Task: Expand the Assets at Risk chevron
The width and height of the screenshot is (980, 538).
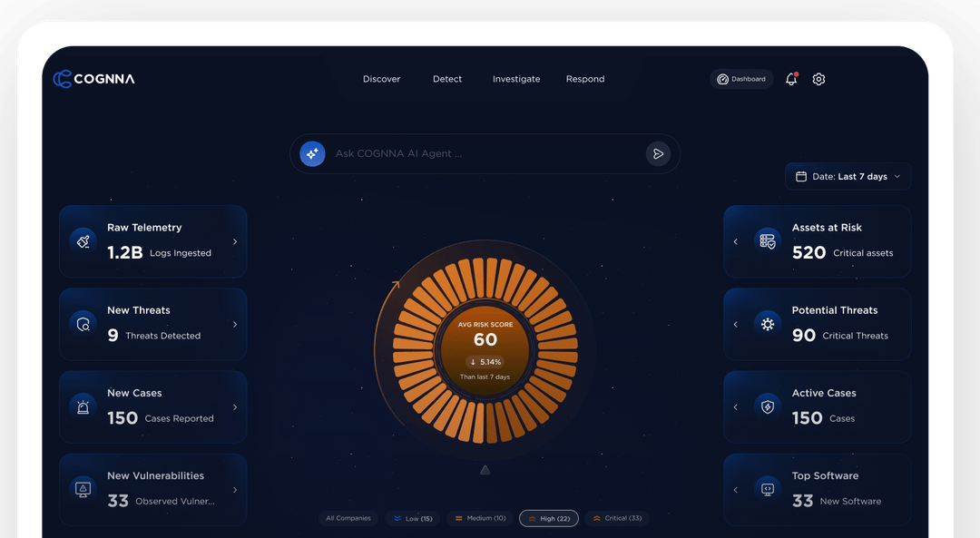Action: (x=736, y=241)
